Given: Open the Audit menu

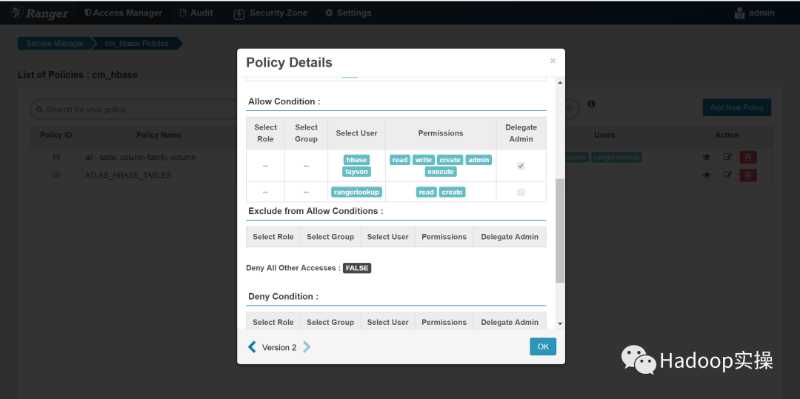Looking at the screenshot, I should pyautogui.click(x=196, y=13).
